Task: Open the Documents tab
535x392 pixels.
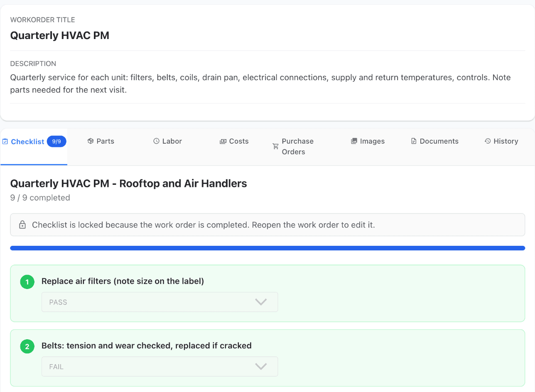Action: [435, 141]
